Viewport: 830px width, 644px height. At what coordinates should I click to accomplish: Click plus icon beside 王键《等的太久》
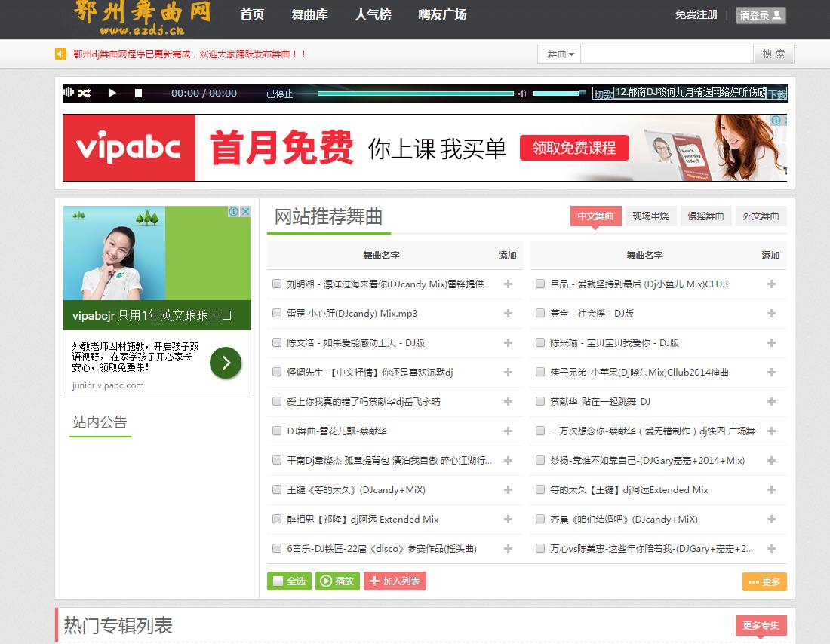pyautogui.click(x=508, y=490)
